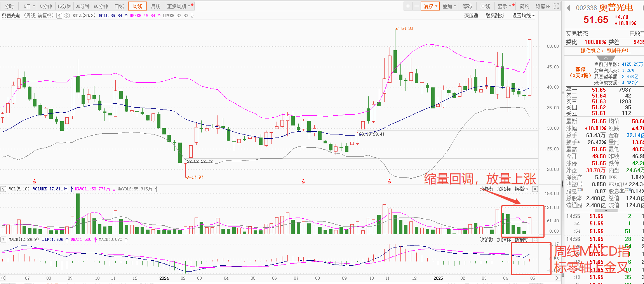Click the MACD(12,26,9) indicator label
Viewport: 644px width, 284px height.
point(24,239)
